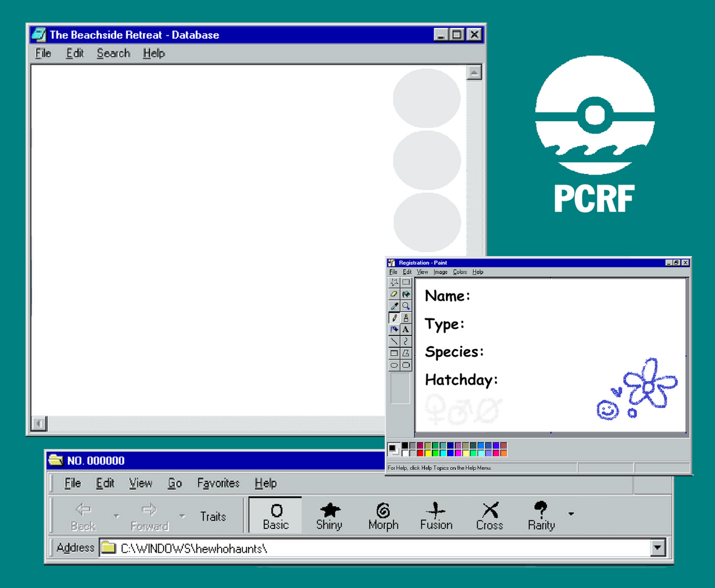The height and width of the screenshot is (588, 715).
Task: Click the Database window title bar book icon
Action: [x=39, y=35]
